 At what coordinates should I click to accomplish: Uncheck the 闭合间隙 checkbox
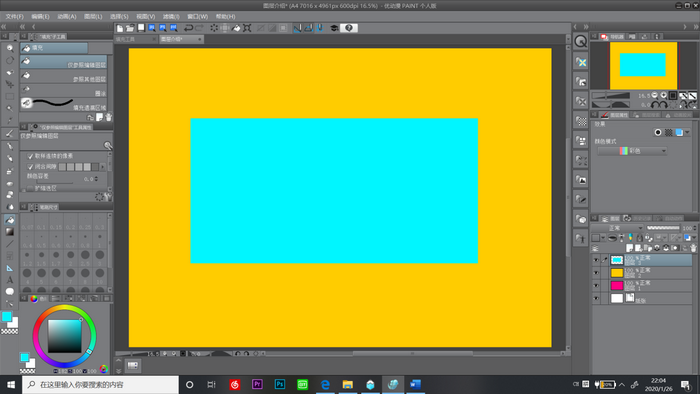(x=30, y=167)
